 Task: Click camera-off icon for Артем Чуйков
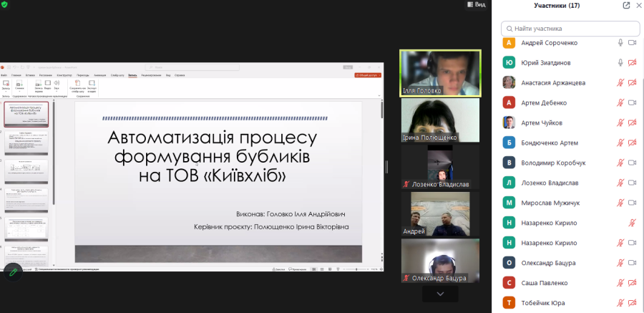click(x=633, y=122)
